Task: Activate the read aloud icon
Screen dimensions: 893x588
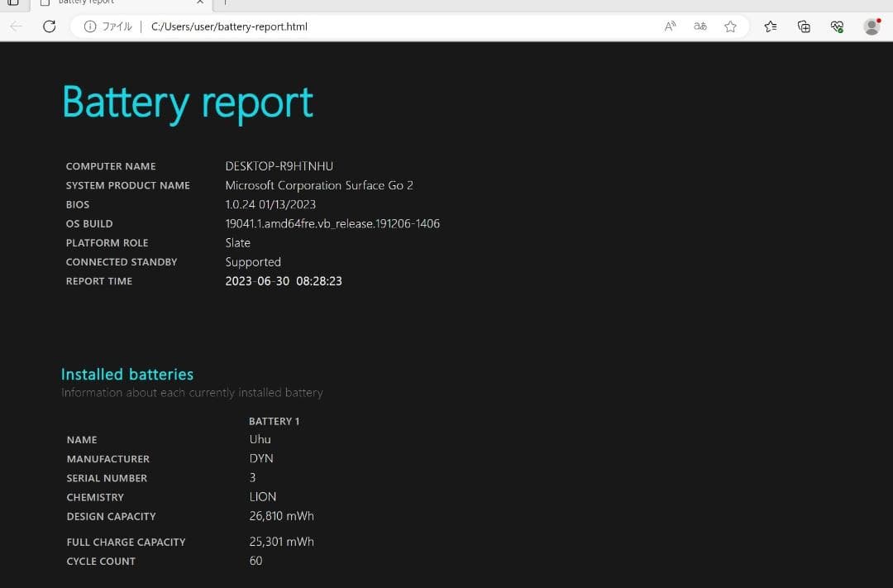Action: click(x=669, y=26)
